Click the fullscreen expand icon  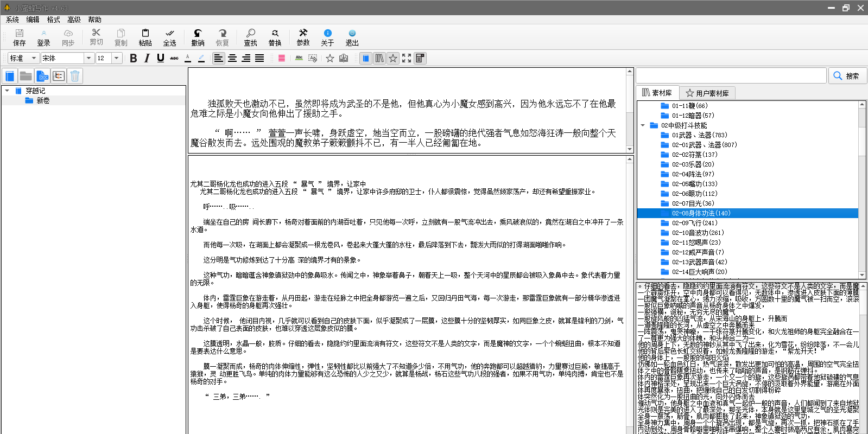click(407, 58)
